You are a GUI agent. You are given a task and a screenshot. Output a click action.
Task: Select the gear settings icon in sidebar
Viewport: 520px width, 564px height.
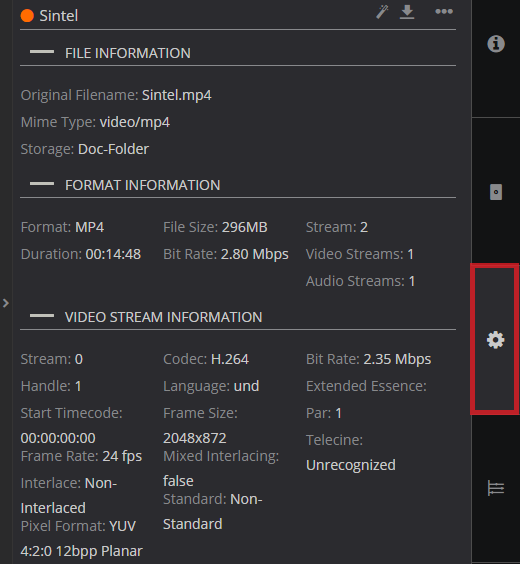point(496,340)
